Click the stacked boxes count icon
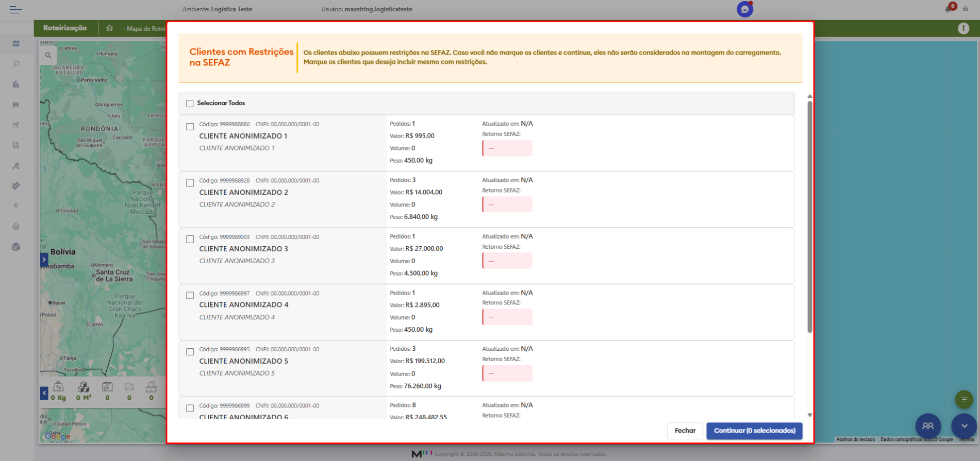This screenshot has height=461, width=980. click(x=151, y=387)
